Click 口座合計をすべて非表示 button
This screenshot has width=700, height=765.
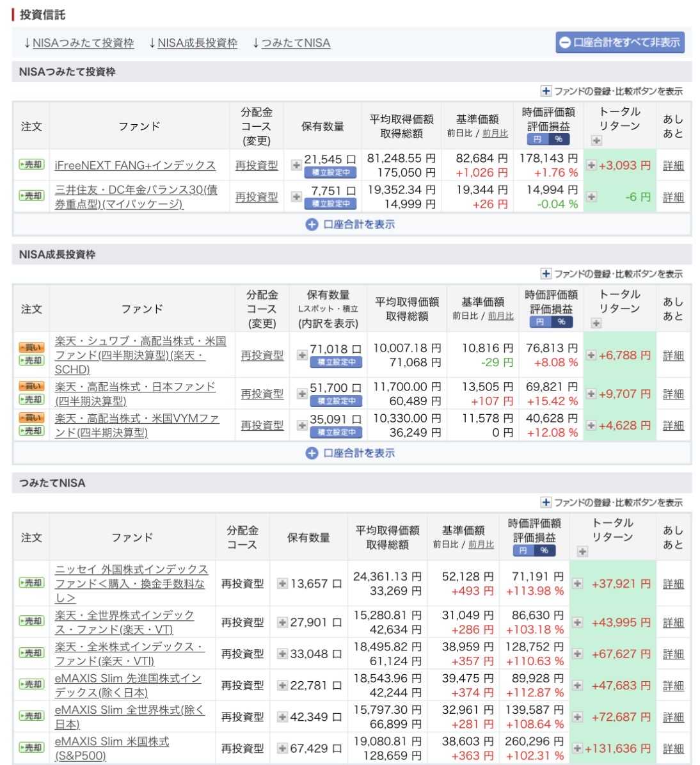(x=620, y=42)
